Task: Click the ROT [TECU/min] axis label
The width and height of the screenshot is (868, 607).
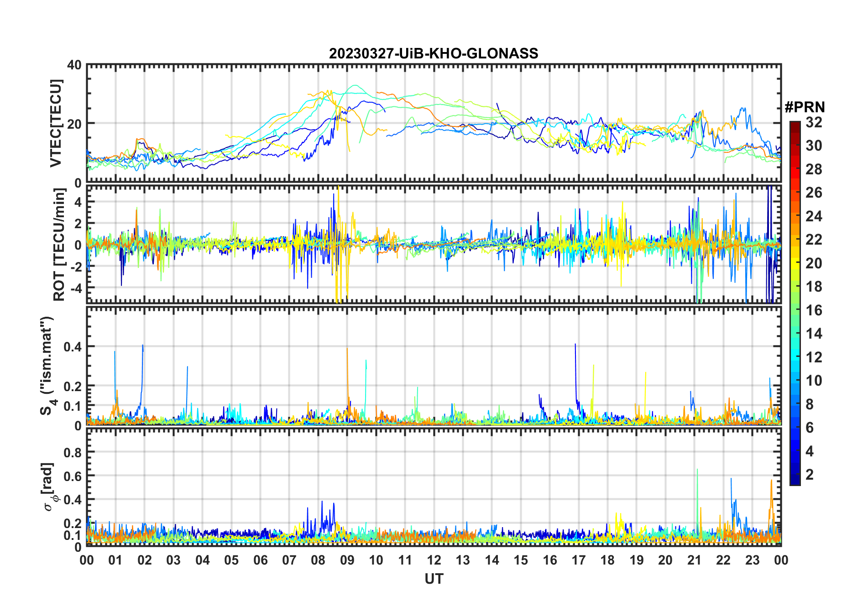Action: coord(59,245)
